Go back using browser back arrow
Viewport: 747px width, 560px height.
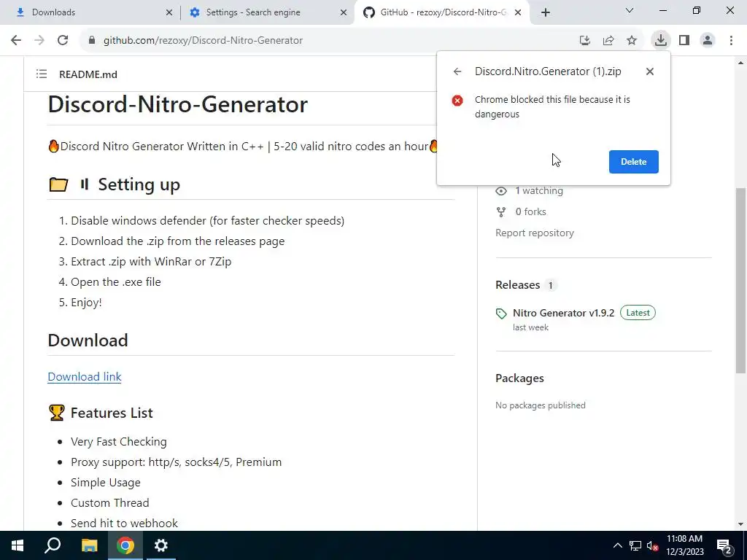(16, 41)
